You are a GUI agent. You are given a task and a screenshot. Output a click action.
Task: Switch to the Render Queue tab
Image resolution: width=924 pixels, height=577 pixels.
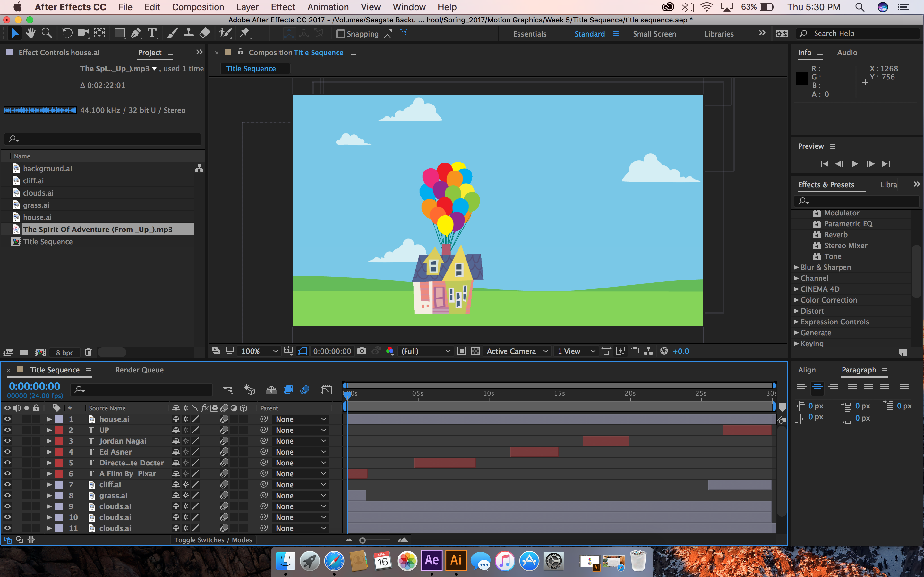click(x=139, y=370)
